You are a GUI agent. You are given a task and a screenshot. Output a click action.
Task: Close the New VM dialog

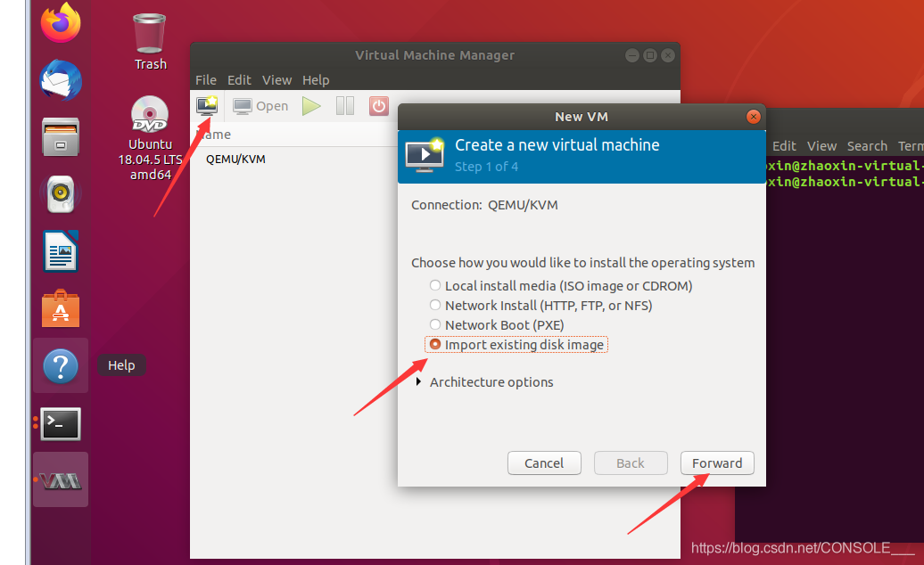[753, 117]
